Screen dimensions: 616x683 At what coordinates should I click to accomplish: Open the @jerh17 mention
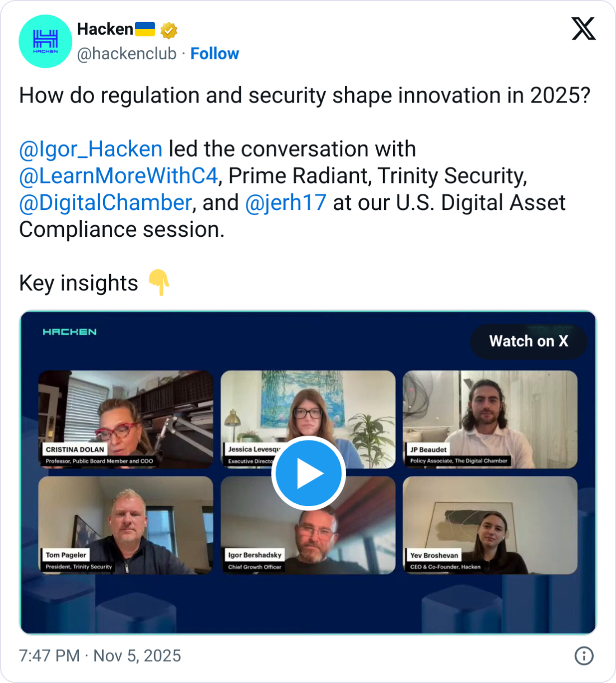click(286, 203)
